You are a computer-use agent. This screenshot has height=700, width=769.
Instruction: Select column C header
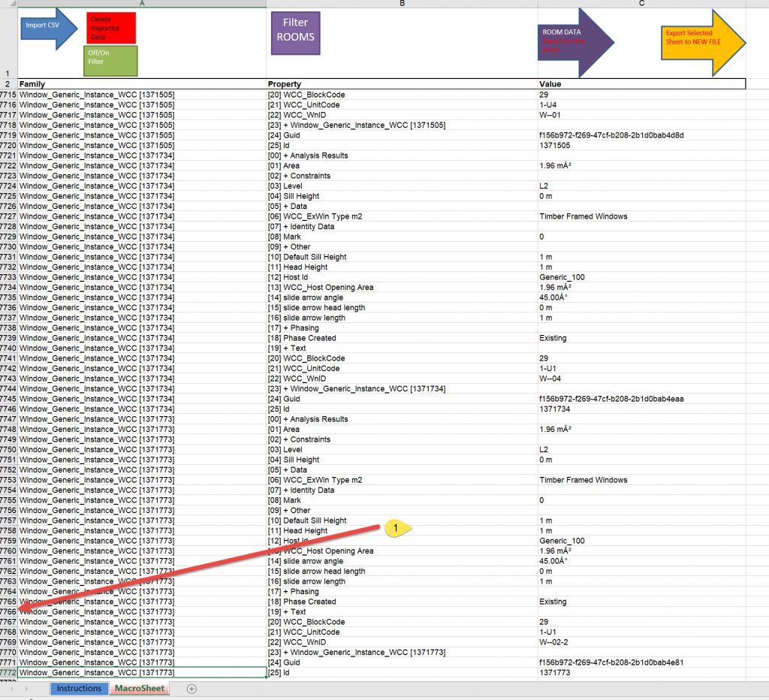tap(641, 4)
